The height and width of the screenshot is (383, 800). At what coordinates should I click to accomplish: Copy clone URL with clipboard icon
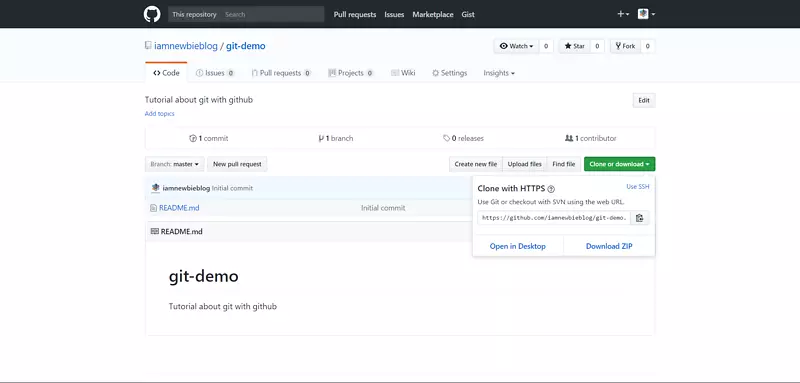640,218
